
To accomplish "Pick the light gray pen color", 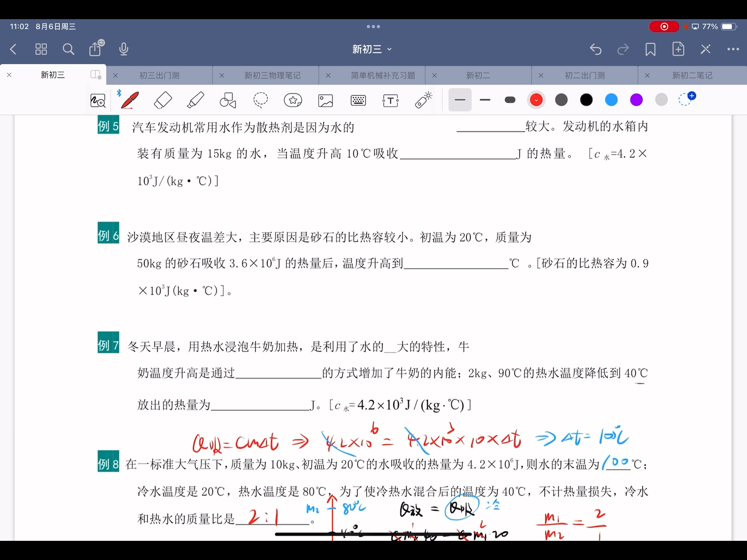I will (661, 100).
